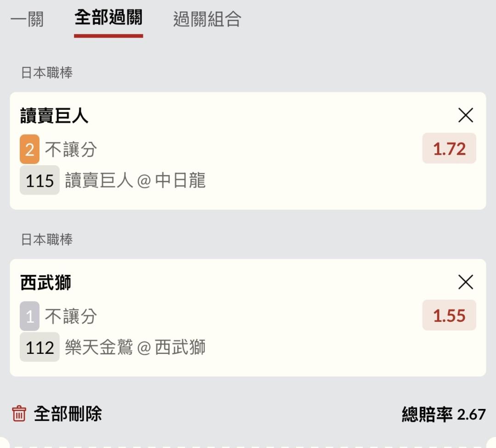Viewport: 496px width, 448px height.
Task: Select the 全部過關 tab
Action: [108, 17]
